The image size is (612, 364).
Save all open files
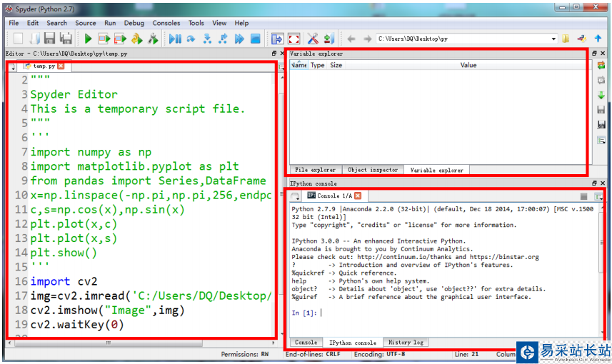[66, 39]
